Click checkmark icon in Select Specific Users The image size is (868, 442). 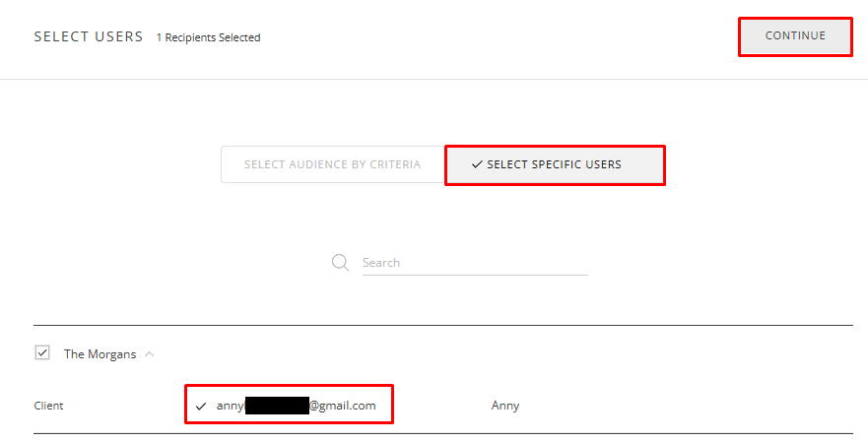click(477, 165)
